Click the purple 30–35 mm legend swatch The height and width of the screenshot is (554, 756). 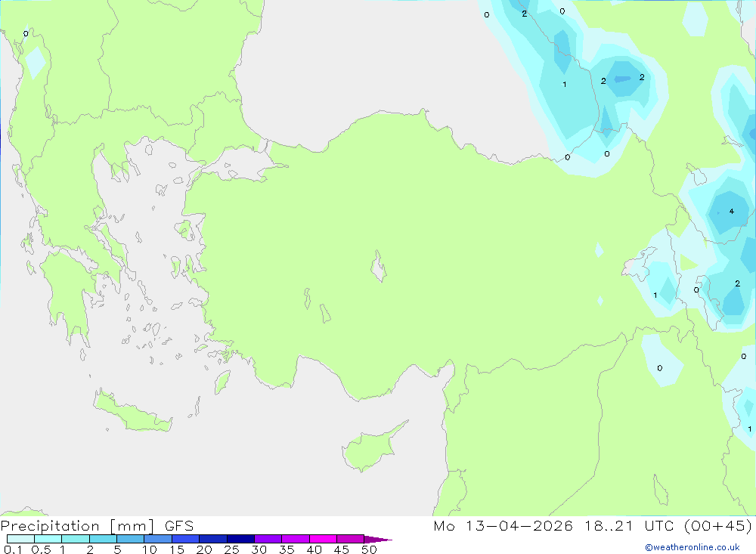(268, 539)
